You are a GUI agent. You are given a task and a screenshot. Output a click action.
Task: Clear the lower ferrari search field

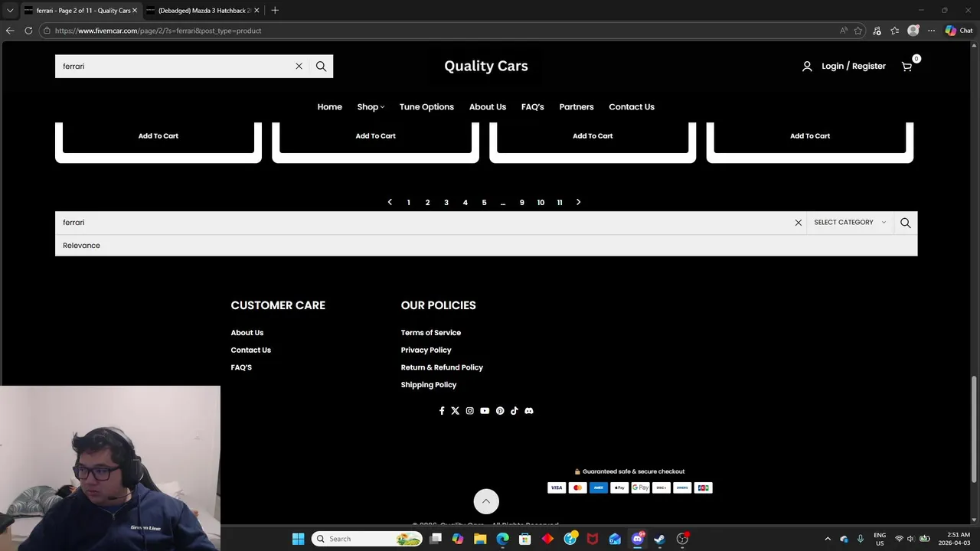click(798, 223)
